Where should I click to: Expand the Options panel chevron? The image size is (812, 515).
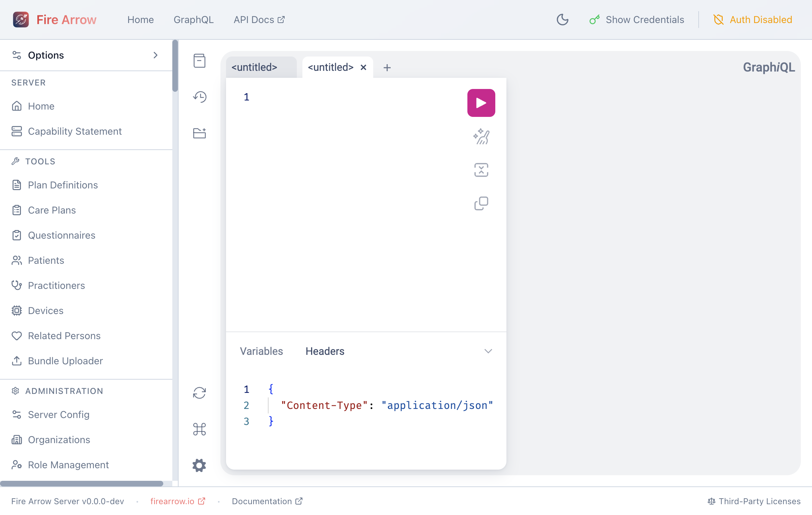click(x=156, y=55)
